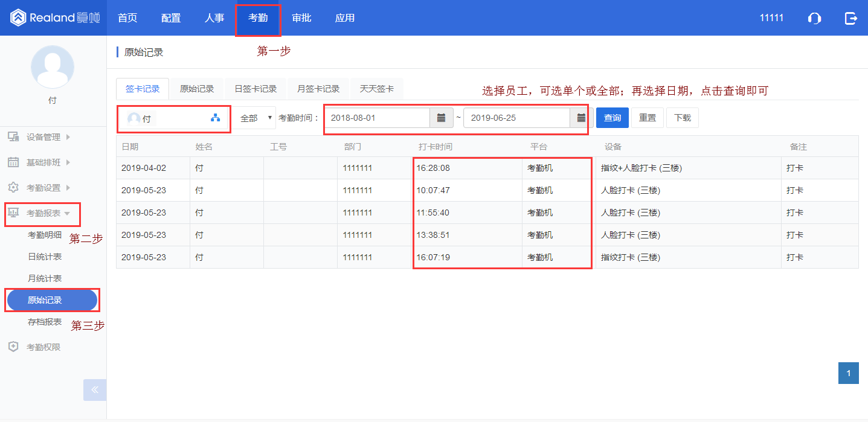Click 打卡时间 column header
This screenshot has width=868, height=422.
pyautogui.click(x=436, y=147)
